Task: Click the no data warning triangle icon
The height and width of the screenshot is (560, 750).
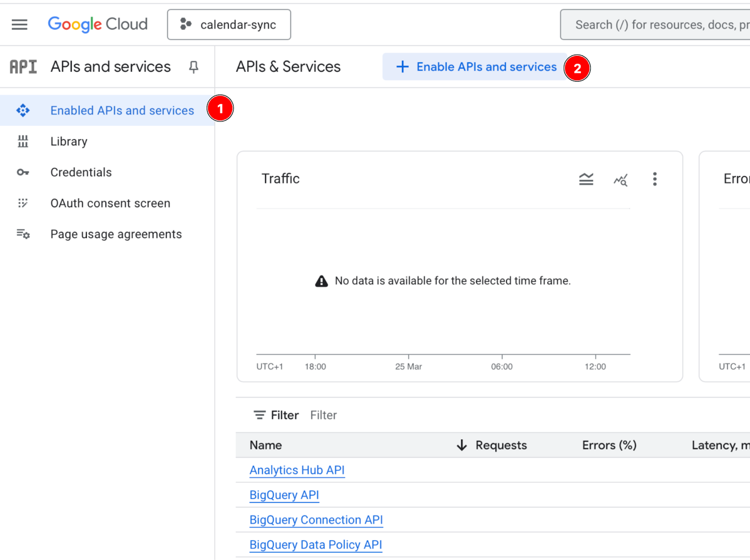Action: [322, 281]
